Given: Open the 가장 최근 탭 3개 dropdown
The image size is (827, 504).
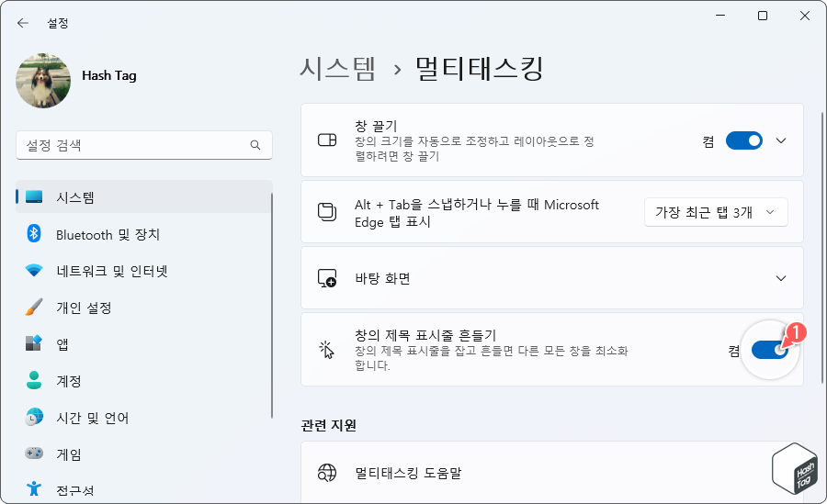Looking at the screenshot, I should point(716,212).
